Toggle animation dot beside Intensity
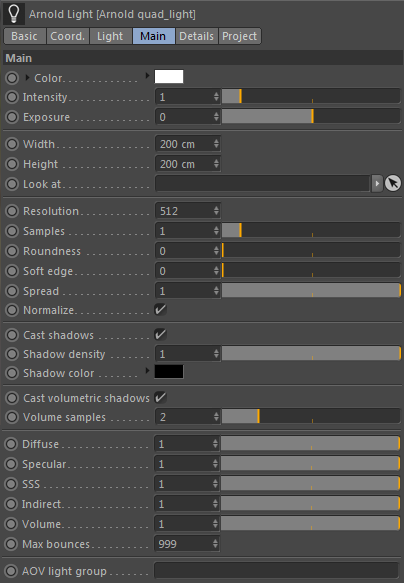The image size is (404, 583). (12, 97)
